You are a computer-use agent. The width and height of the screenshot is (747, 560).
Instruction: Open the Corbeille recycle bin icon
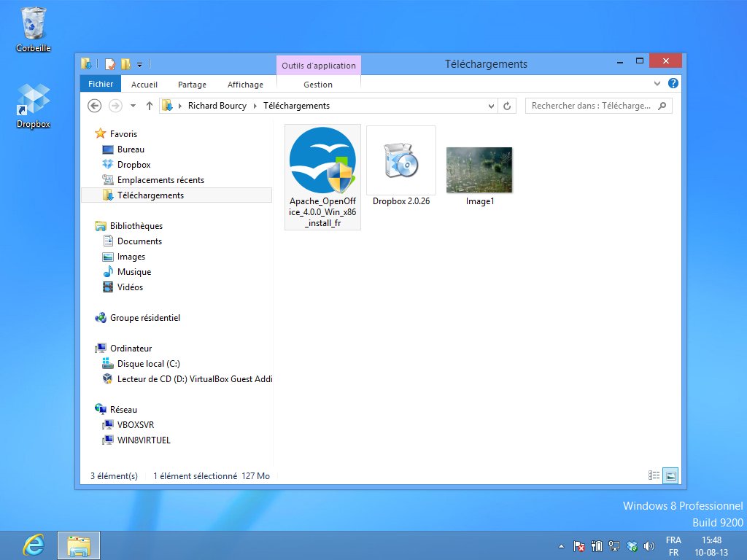point(34,29)
